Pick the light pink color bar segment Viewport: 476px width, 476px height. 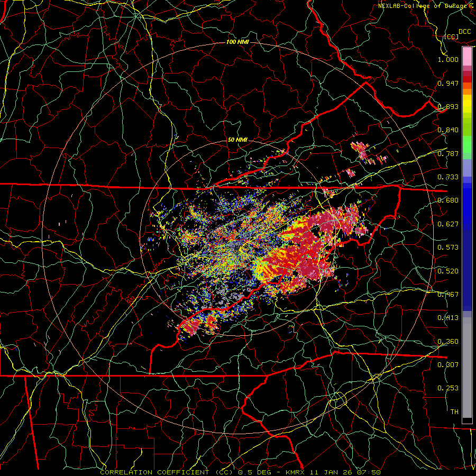point(467,57)
